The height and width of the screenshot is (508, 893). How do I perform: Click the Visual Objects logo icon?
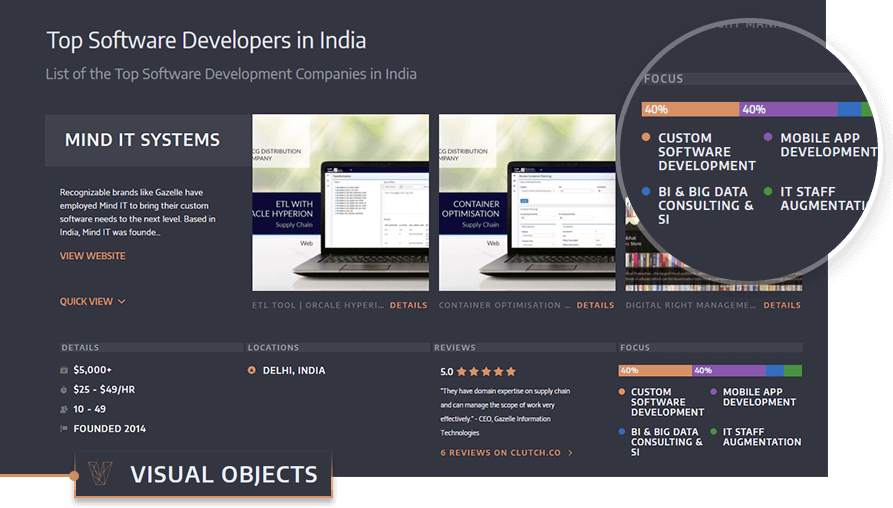point(100,473)
